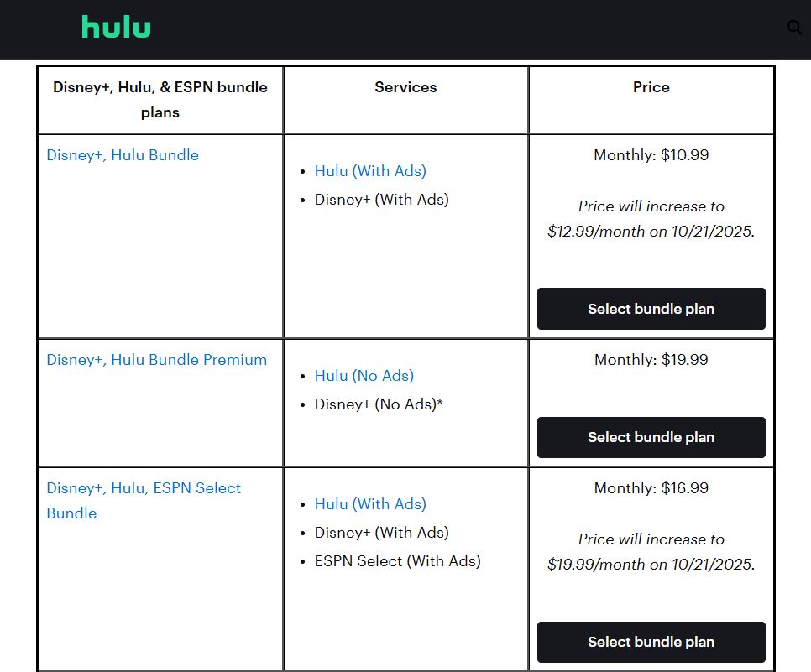The width and height of the screenshot is (811, 672).
Task: Click the Services column header
Action: pos(405,87)
